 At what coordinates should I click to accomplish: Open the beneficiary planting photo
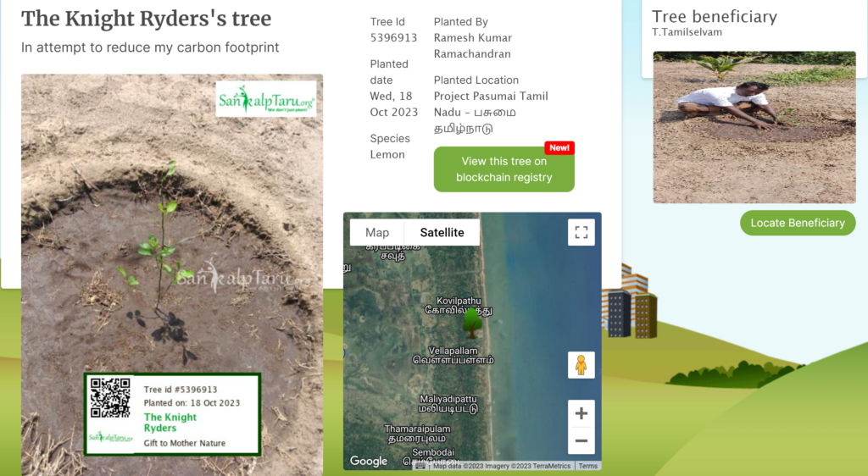pyautogui.click(x=754, y=127)
